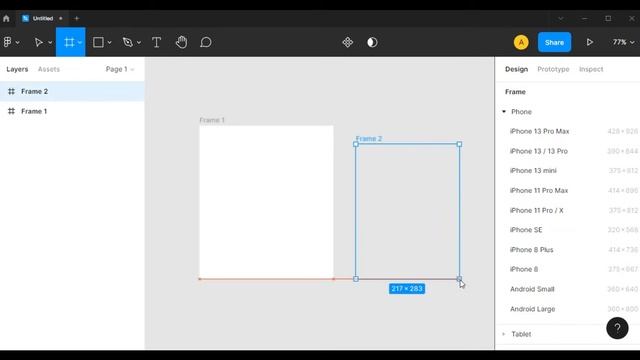Image resolution: width=640 pixels, height=360 pixels.
Task: Select the Hand tool
Action: pyautogui.click(x=181, y=42)
